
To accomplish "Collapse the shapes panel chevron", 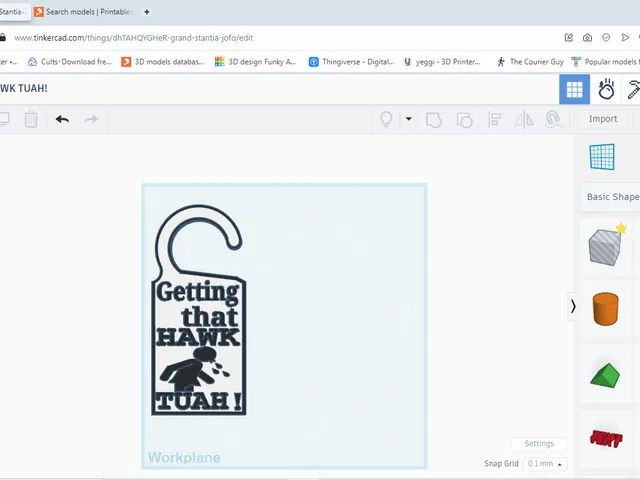I will (573, 307).
